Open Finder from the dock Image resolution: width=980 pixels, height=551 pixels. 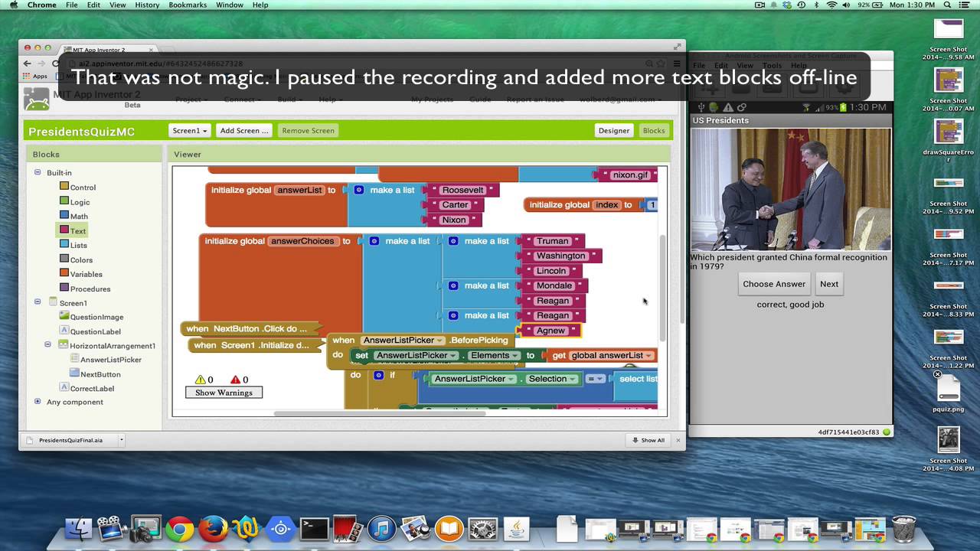point(78,529)
